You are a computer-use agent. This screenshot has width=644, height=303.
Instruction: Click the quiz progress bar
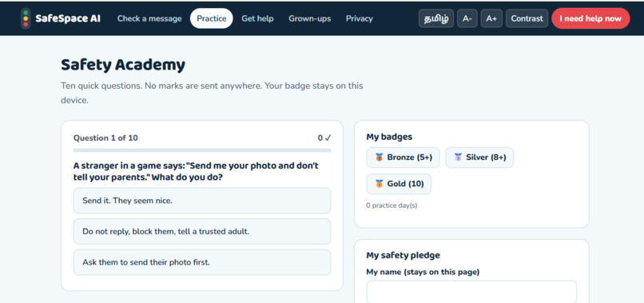202,150
